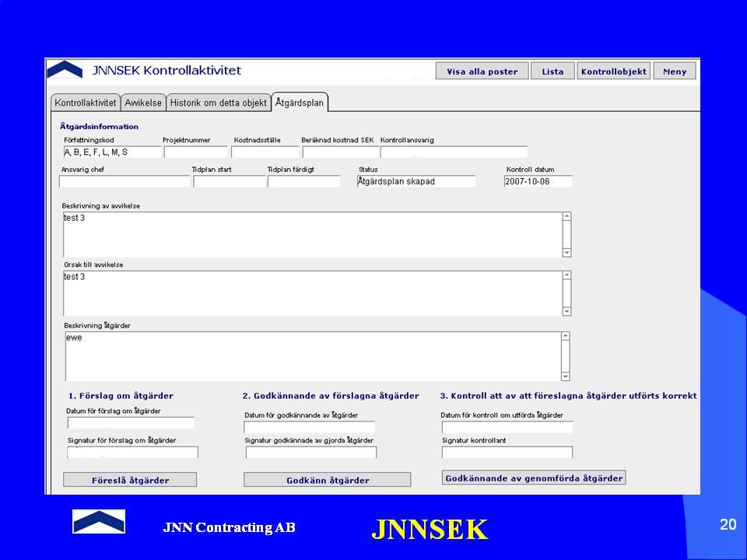Focus Datum för godkännande av åtgärder field

pyautogui.click(x=309, y=427)
